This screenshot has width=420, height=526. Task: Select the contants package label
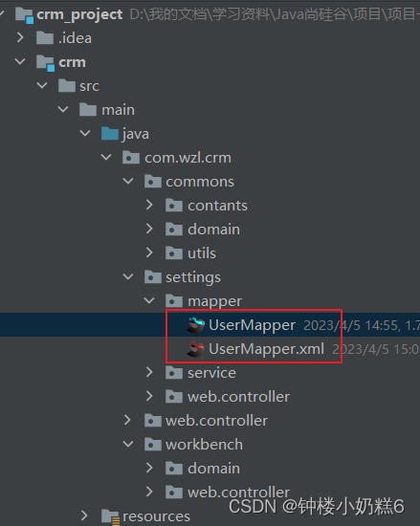point(217,206)
